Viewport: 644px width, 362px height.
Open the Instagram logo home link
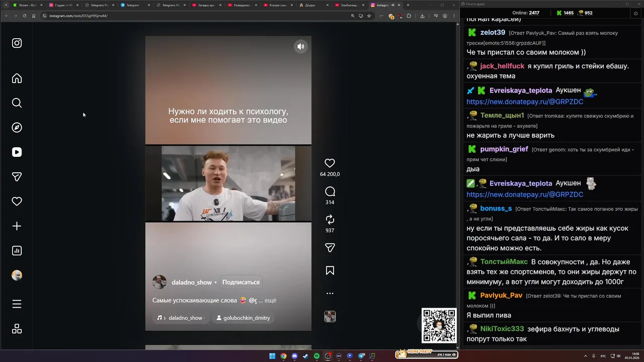17,43
